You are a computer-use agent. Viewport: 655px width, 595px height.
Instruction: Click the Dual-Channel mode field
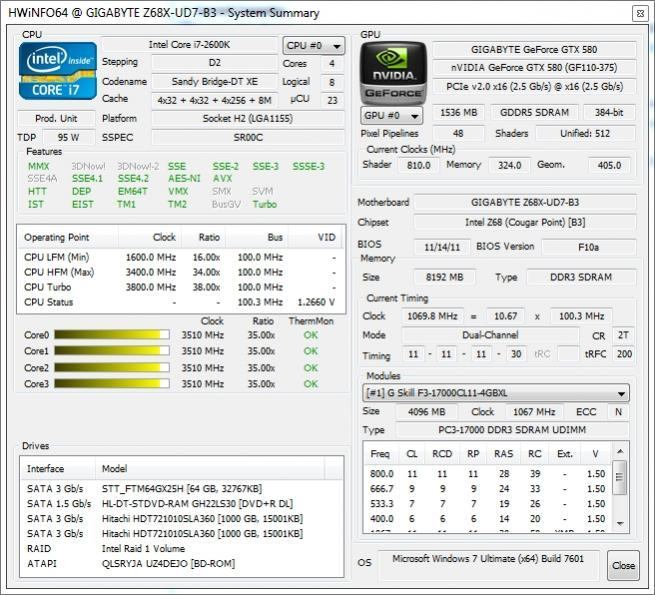[x=490, y=335]
